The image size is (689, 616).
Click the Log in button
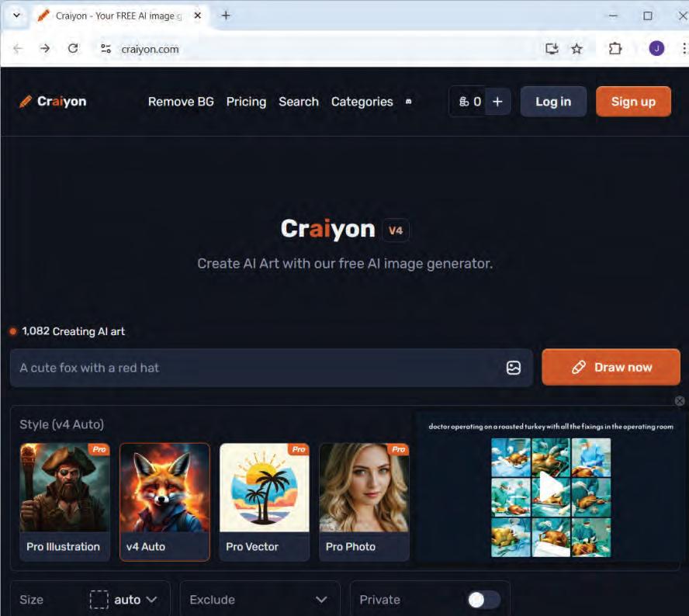(x=553, y=102)
